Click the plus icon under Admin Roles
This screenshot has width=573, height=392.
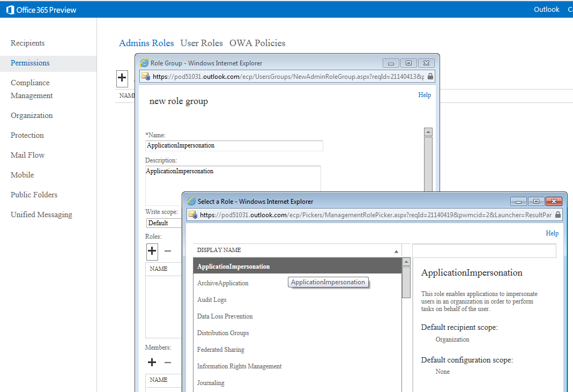pos(122,78)
